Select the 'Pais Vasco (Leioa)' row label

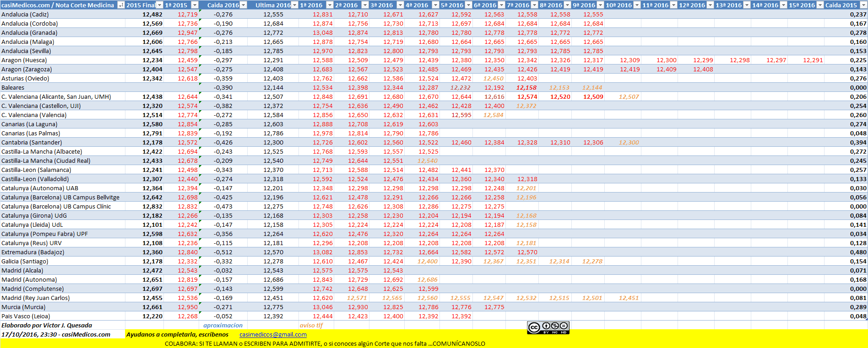click(26, 316)
